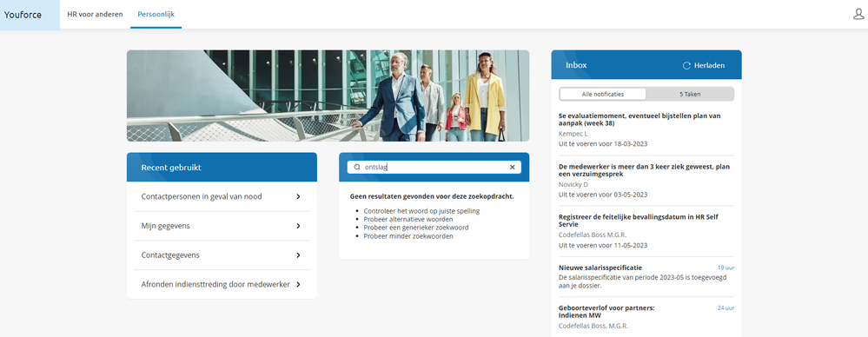Show Alle notificaties in inbox

603,94
